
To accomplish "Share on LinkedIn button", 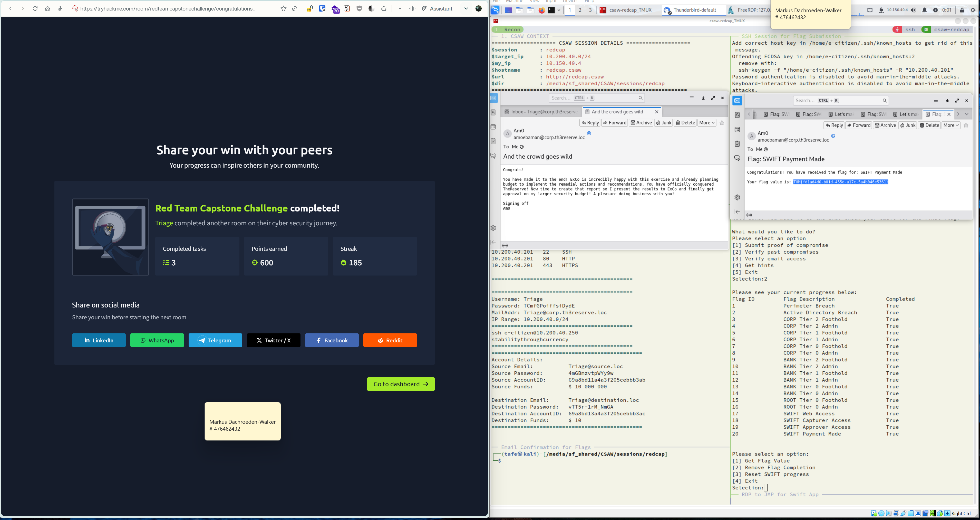I will pyautogui.click(x=99, y=340).
